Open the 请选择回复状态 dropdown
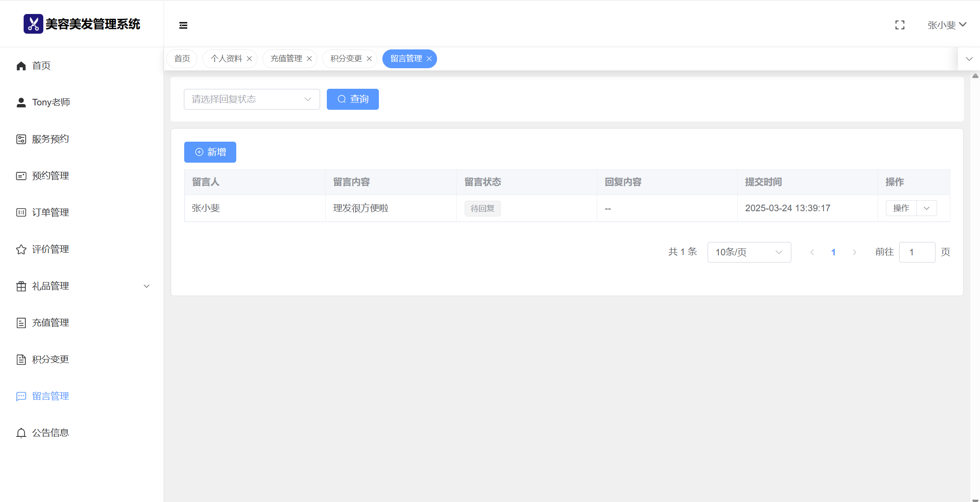The height and width of the screenshot is (502, 980). [x=252, y=99]
